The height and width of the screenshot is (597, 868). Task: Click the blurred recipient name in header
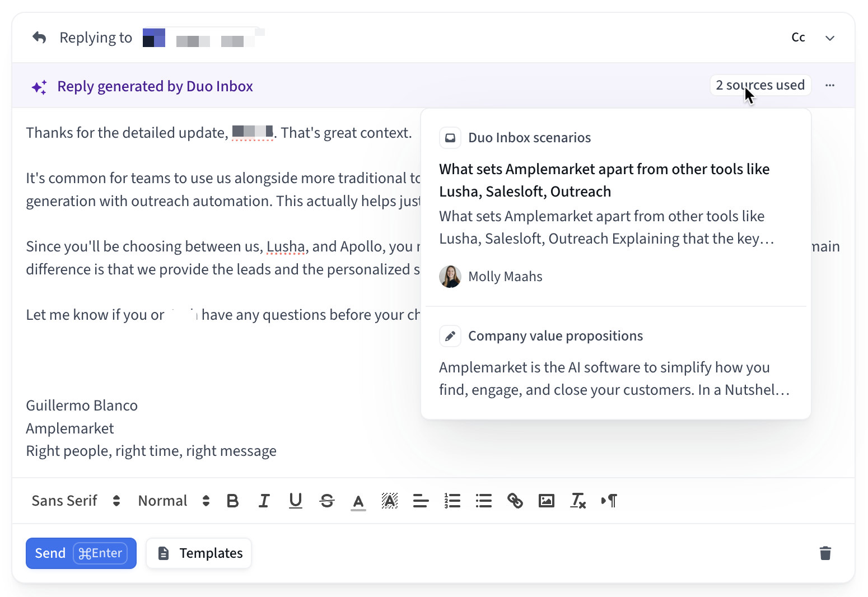pos(204,38)
